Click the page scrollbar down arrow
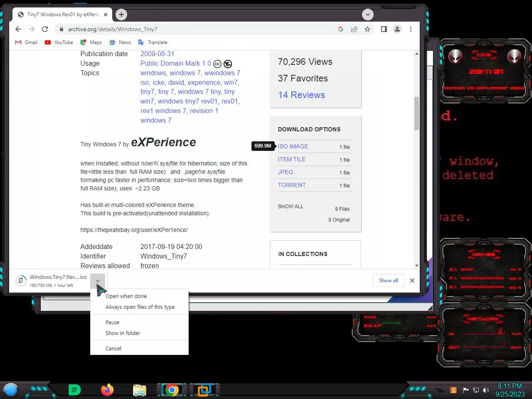Viewport: 532px width, 399px height. (416, 266)
